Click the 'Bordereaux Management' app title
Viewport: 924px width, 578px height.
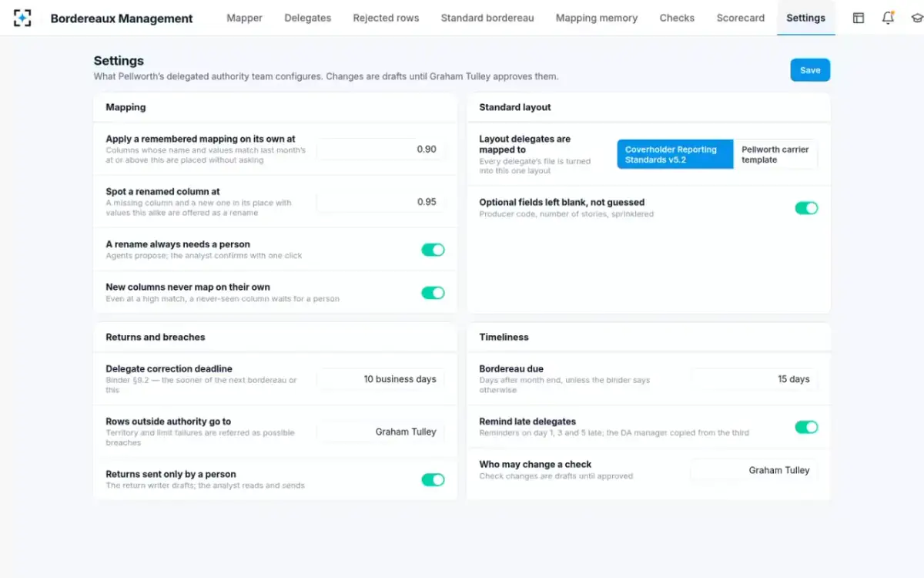pyautogui.click(x=122, y=18)
